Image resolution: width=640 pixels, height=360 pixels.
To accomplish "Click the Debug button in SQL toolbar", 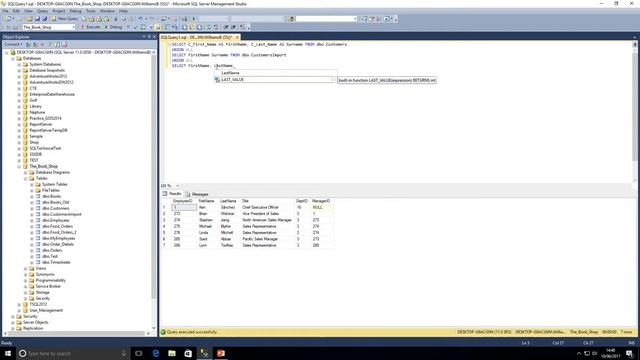I will point(113,27).
